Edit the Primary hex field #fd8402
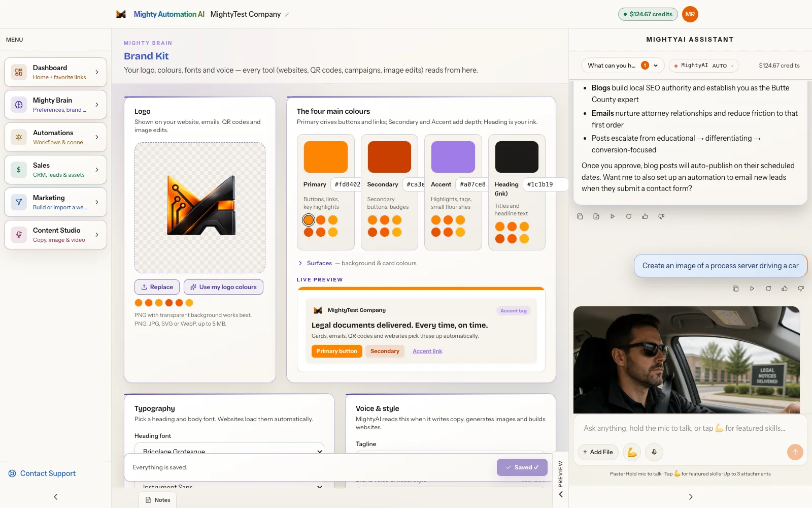Screen dimensions: 812x508 (x=347, y=184)
